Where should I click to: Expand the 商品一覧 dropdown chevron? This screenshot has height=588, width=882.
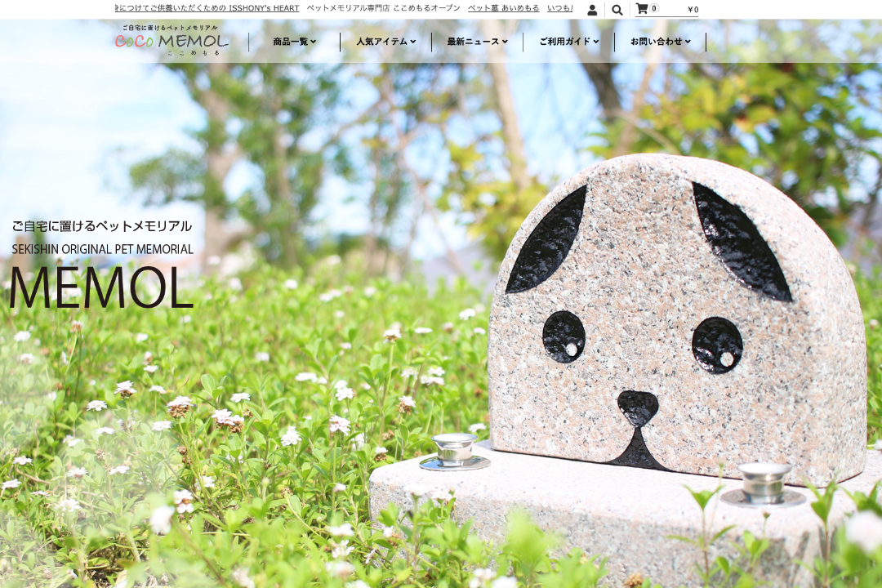pyautogui.click(x=314, y=42)
